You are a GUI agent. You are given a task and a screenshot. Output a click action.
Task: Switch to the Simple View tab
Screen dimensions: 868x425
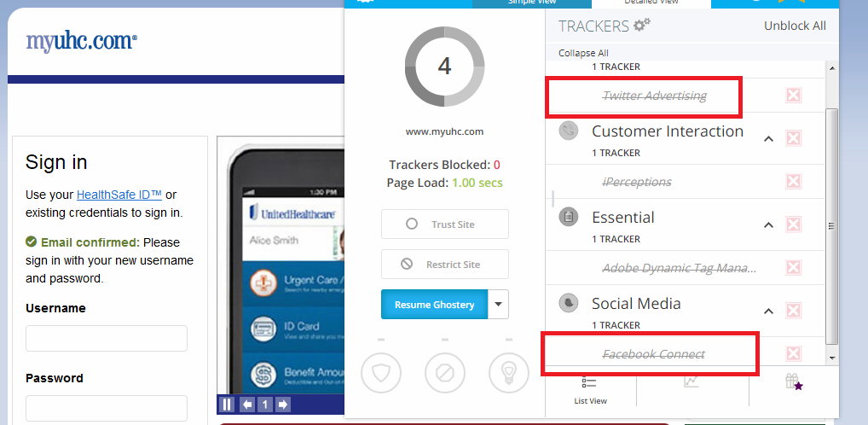pos(532,3)
